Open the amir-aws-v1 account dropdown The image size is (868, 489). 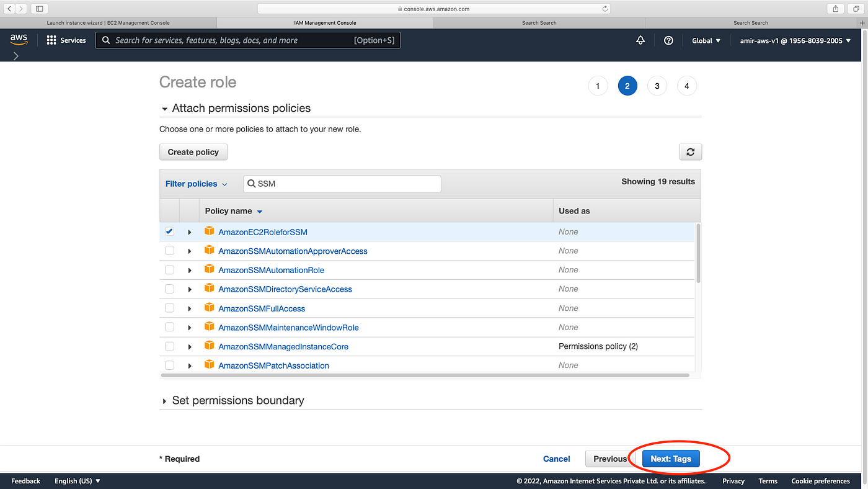[796, 40]
